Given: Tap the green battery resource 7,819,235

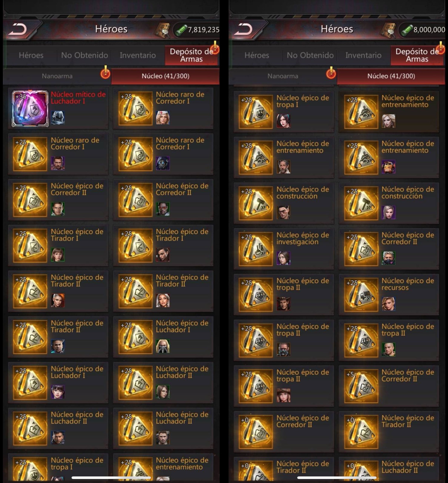Looking at the screenshot, I should pos(197,30).
